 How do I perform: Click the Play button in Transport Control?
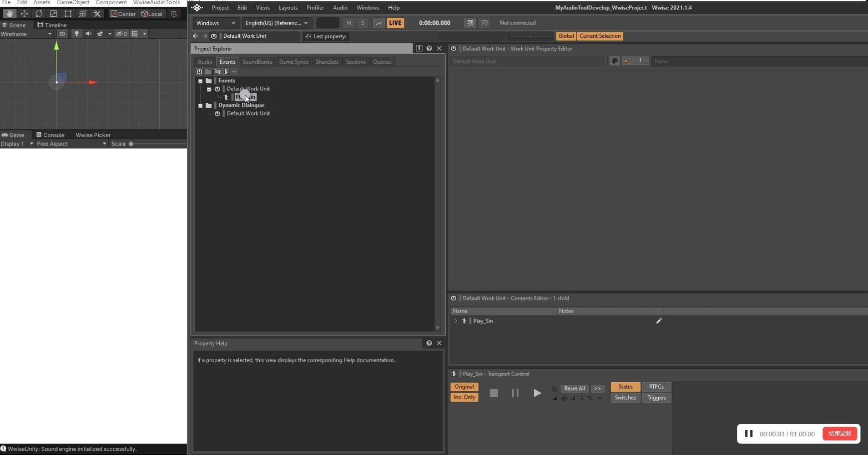(537, 393)
